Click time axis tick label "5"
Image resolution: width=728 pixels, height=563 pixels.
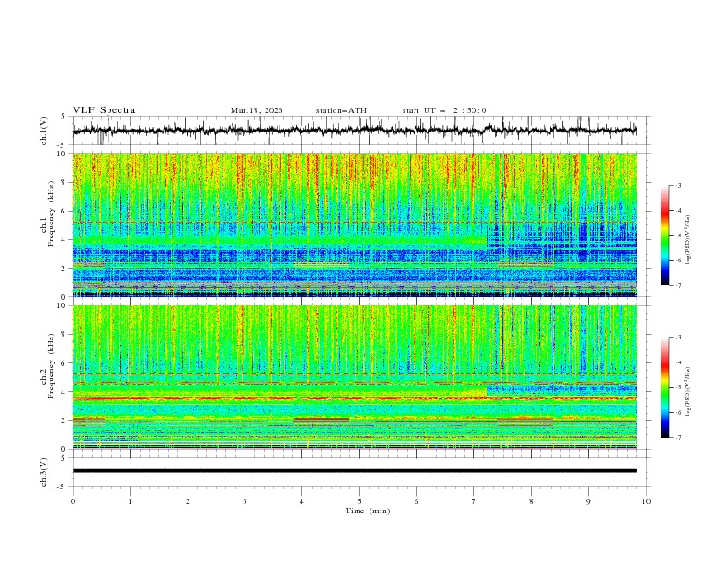(x=359, y=501)
